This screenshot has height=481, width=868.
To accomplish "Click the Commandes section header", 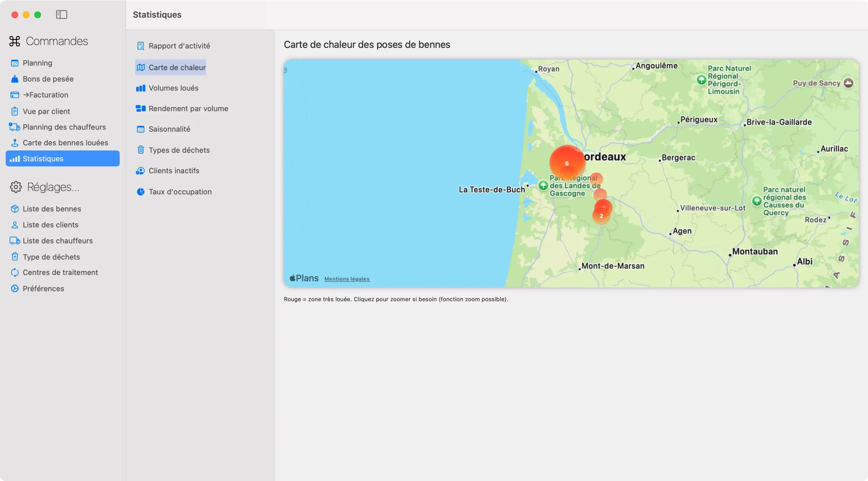I will click(x=48, y=41).
